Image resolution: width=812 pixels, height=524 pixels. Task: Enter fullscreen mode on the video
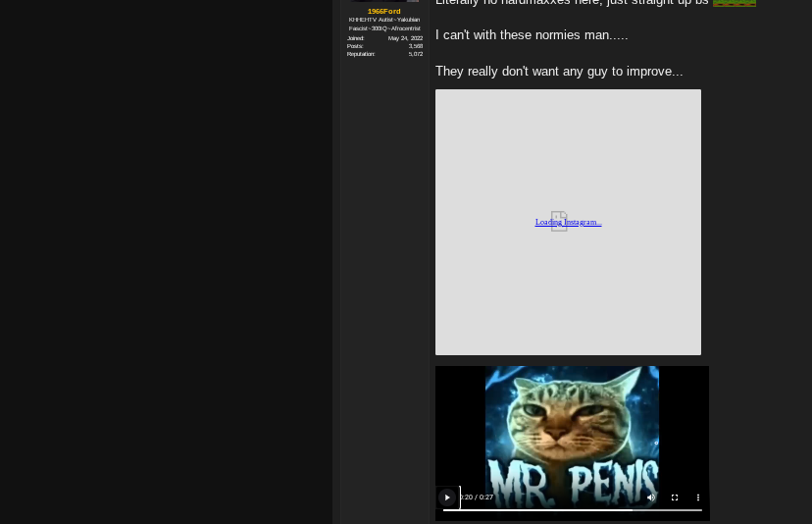pos(675,498)
